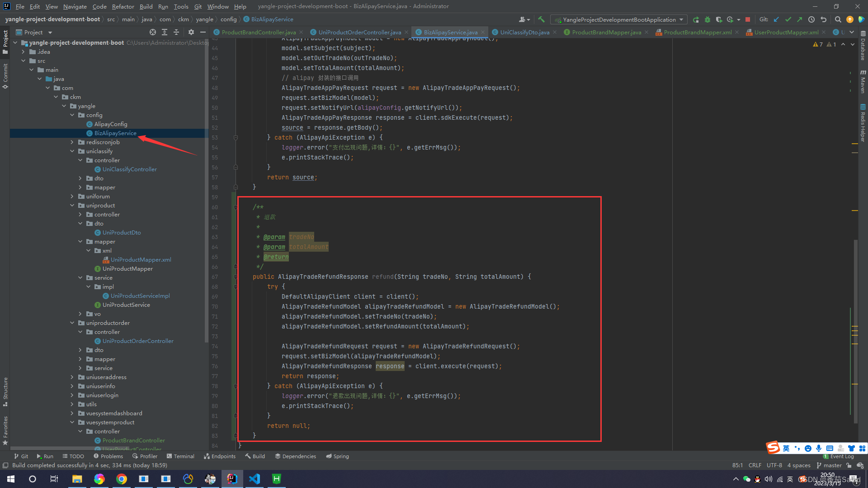Click Run with Coverage icon
This screenshot has width=868, height=488.
[719, 19]
